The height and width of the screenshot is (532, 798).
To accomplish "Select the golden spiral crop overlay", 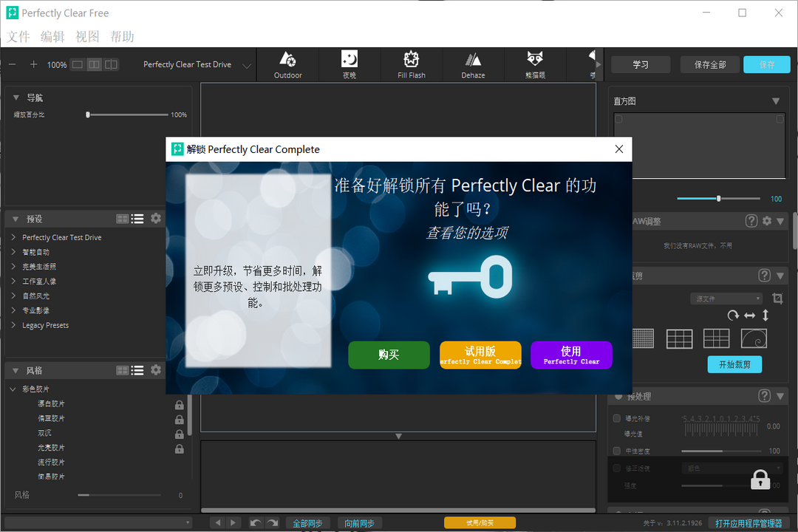I will coord(754,338).
